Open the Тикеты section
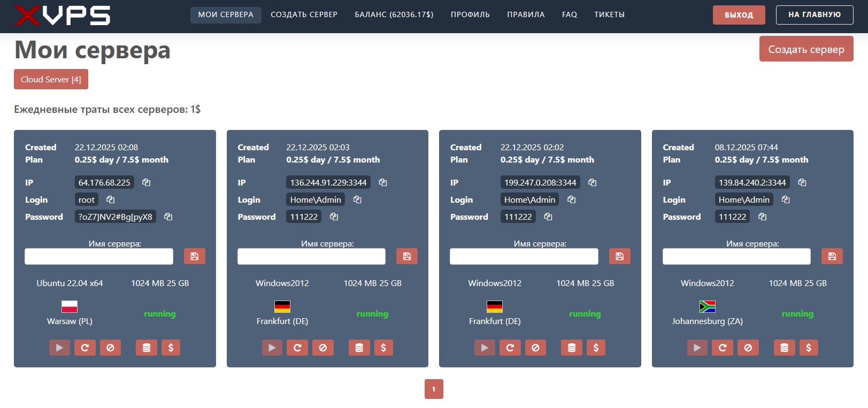 pyautogui.click(x=609, y=14)
